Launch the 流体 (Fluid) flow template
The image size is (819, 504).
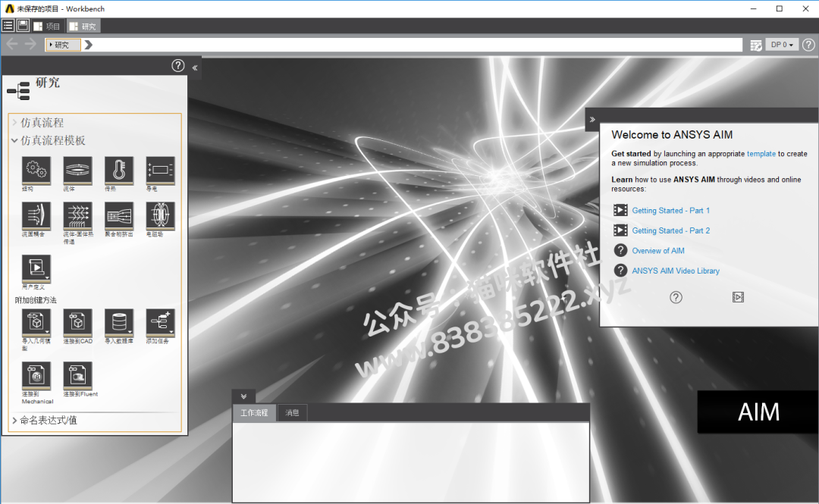tap(77, 171)
